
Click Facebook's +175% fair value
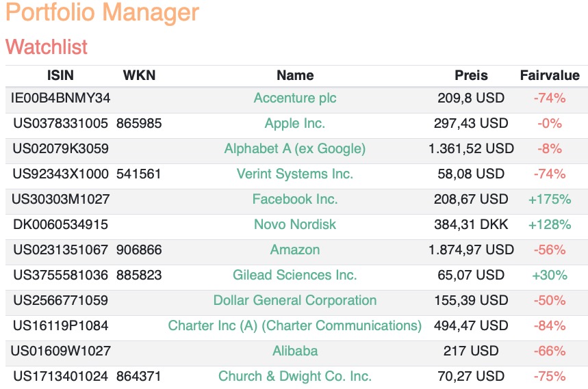coord(550,199)
